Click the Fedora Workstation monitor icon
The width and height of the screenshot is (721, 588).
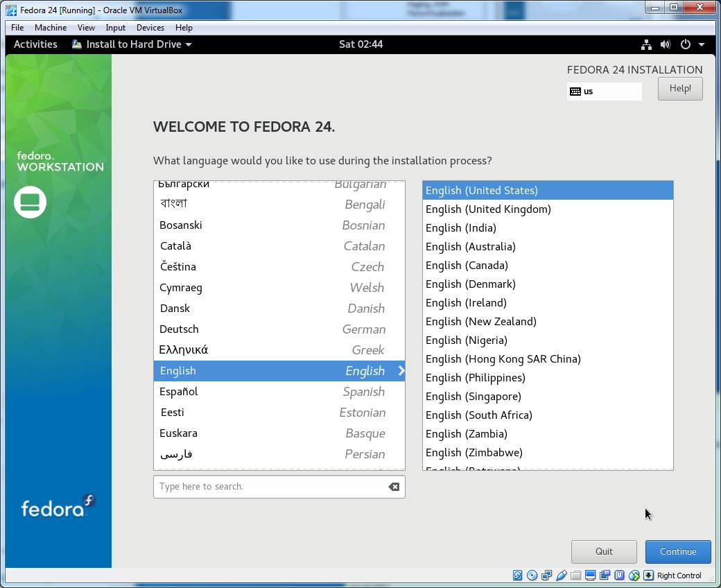[30, 202]
